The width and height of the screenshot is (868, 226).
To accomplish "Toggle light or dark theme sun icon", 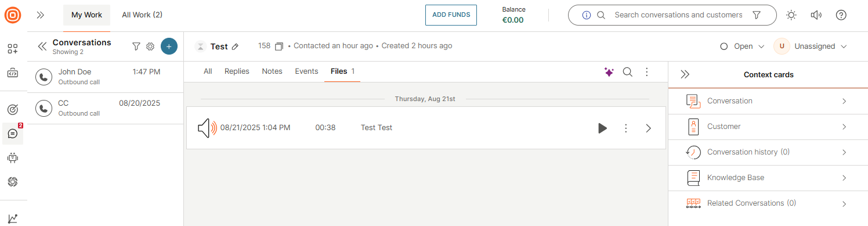I will click(791, 15).
